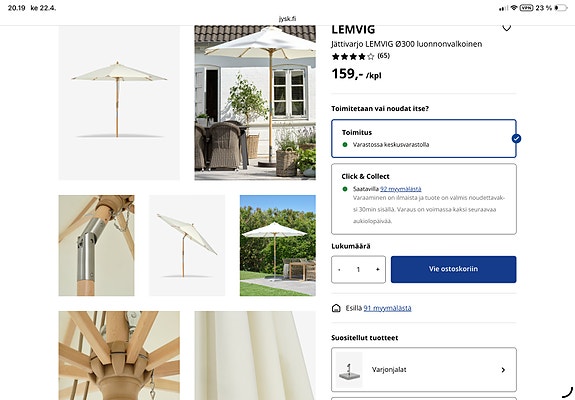The image size is (575, 400).
Task: Tap the VPN indicator icon
Action: tap(526, 8)
